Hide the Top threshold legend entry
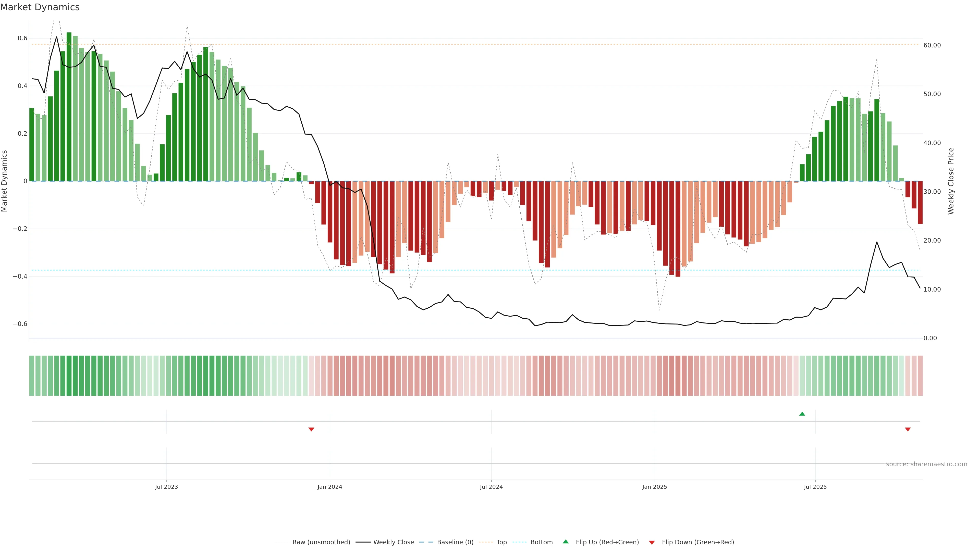 pos(501,542)
